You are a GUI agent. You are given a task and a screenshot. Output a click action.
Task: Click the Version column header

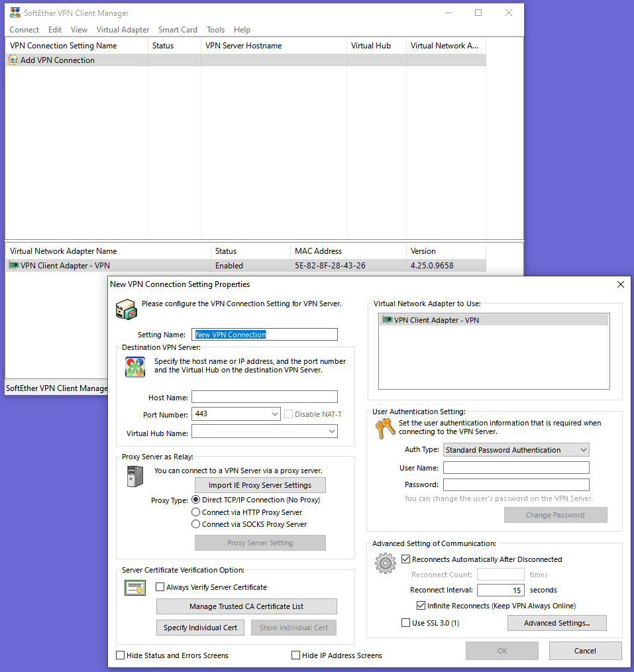(x=446, y=251)
